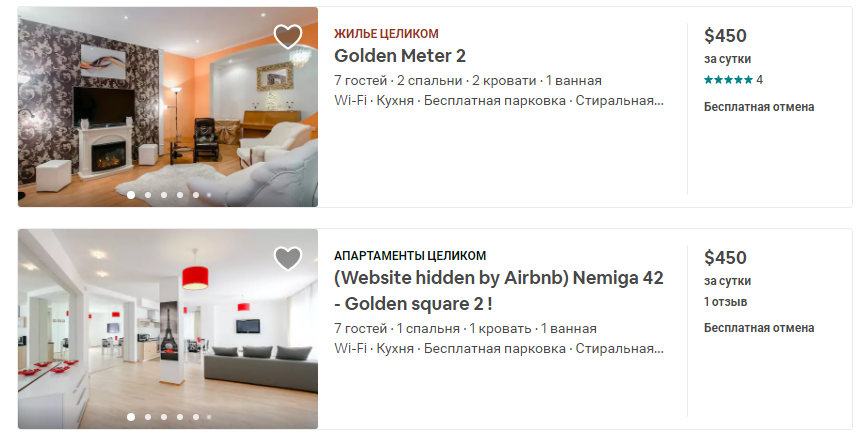Select third photo dot on Nemiga 42
Image resolution: width=864 pixels, height=437 pixels.
pos(164,417)
